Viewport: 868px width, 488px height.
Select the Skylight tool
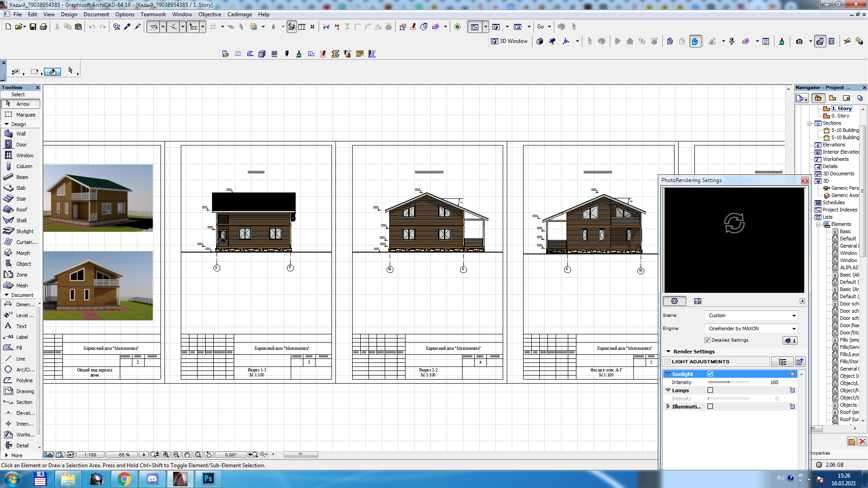[20, 231]
